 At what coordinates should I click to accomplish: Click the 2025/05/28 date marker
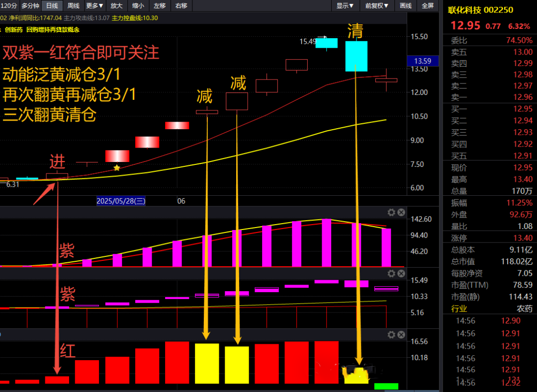pos(121,201)
